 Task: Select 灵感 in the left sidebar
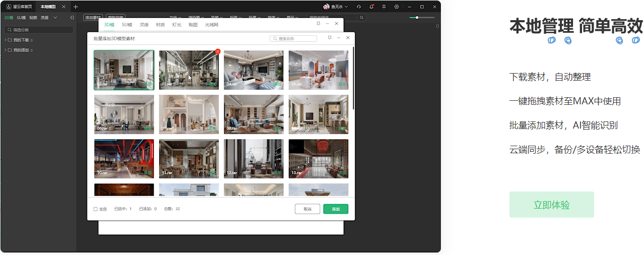(45, 18)
